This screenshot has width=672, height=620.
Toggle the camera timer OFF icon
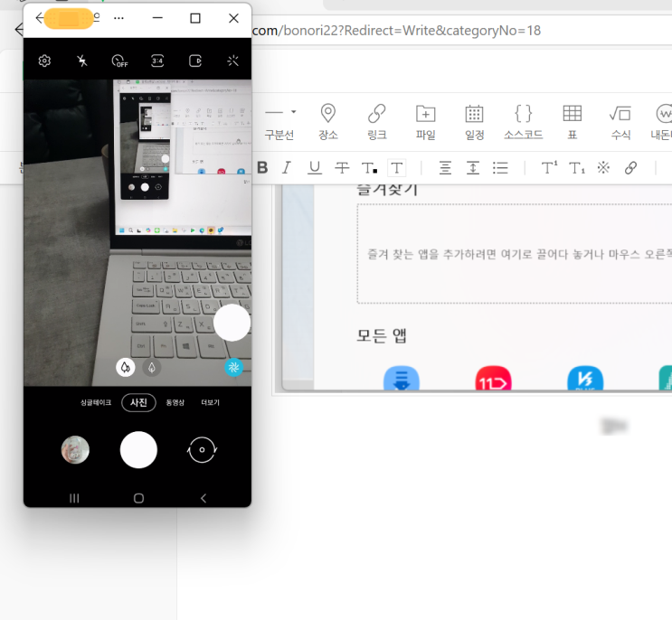pos(119,61)
